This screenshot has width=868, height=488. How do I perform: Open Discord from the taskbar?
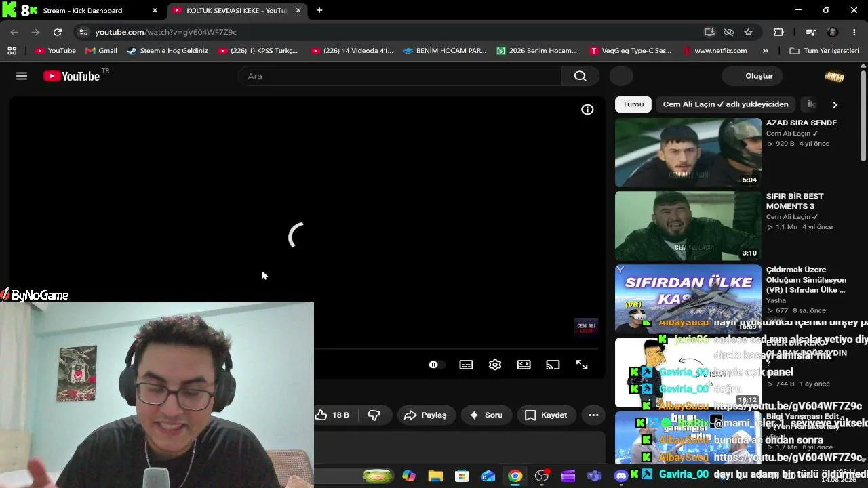(621, 476)
